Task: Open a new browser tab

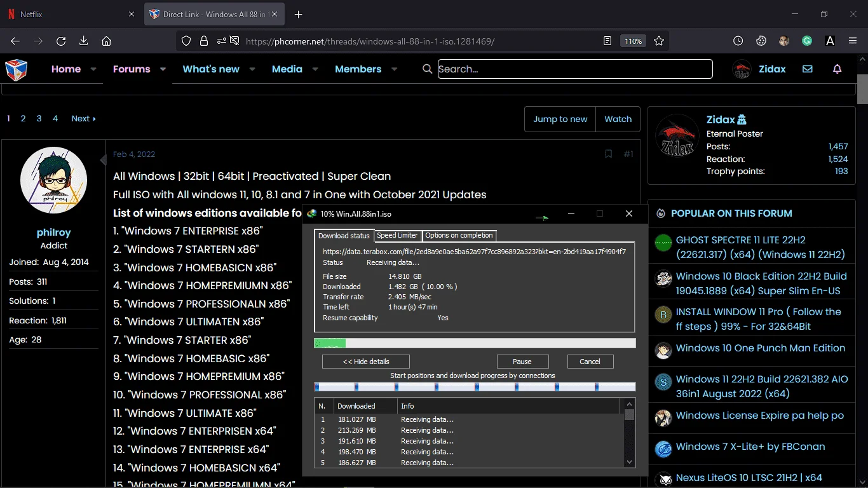Action: pyautogui.click(x=299, y=15)
